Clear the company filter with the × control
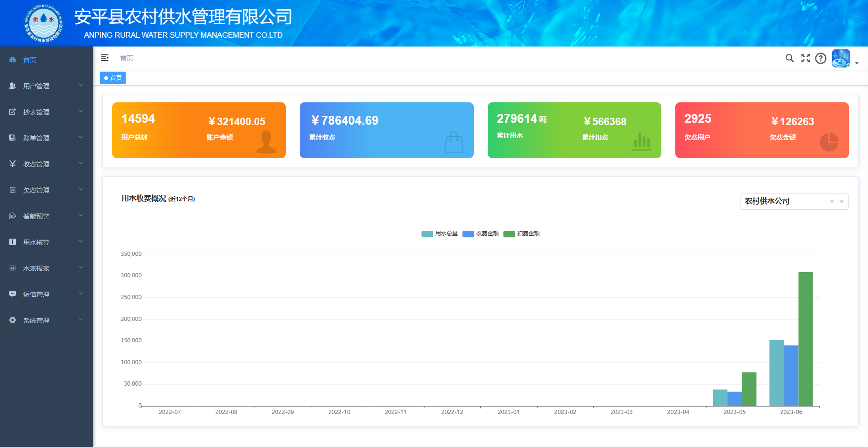This screenshot has width=868, height=447. 832,201
